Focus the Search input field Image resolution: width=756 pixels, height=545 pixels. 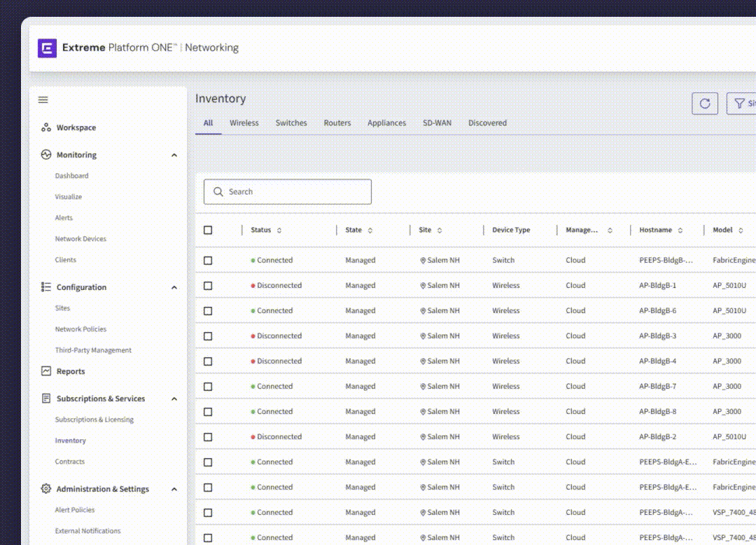coord(288,191)
